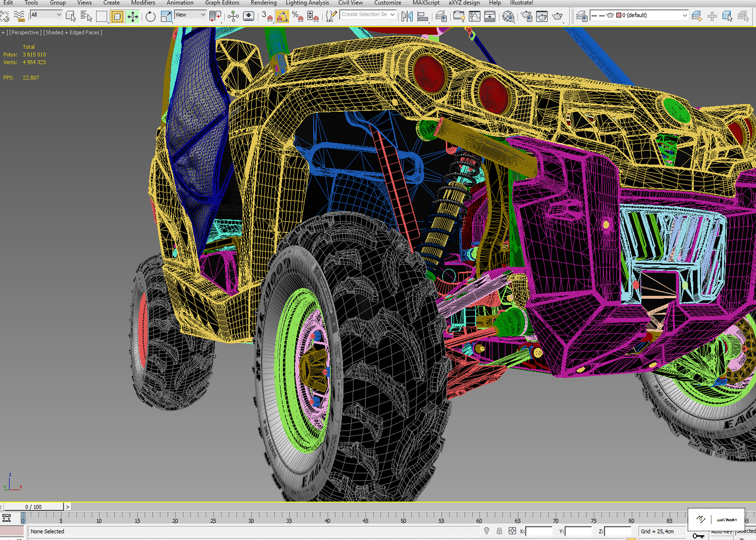Open the Rendered Frame Window
The image size is (756, 540).
pyautogui.click(x=542, y=16)
